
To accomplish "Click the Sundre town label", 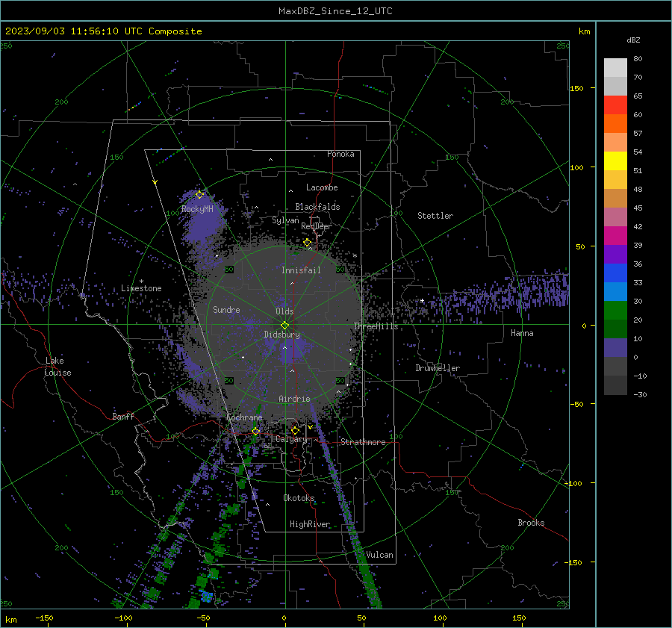I will pos(226,309).
